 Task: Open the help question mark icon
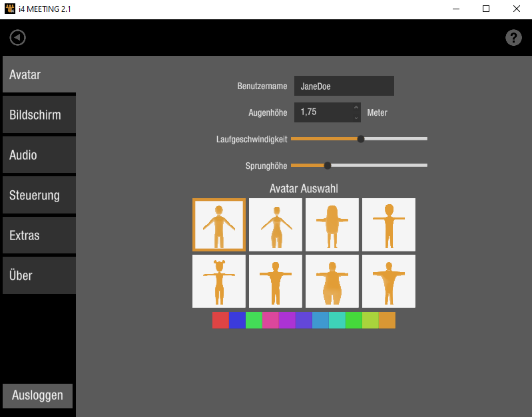[x=513, y=38]
